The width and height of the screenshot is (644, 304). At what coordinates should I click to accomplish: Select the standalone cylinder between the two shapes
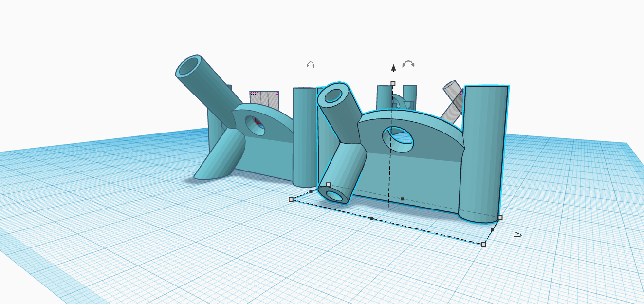coord(305,136)
